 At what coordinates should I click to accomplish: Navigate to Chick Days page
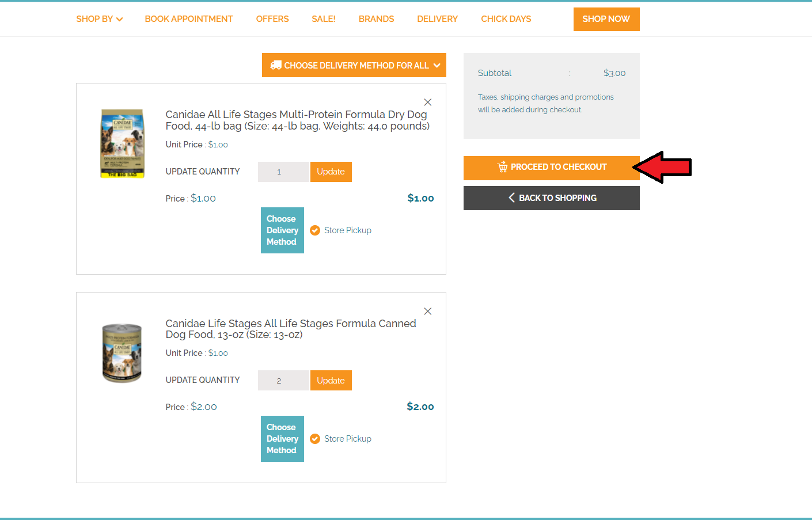[x=506, y=19]
